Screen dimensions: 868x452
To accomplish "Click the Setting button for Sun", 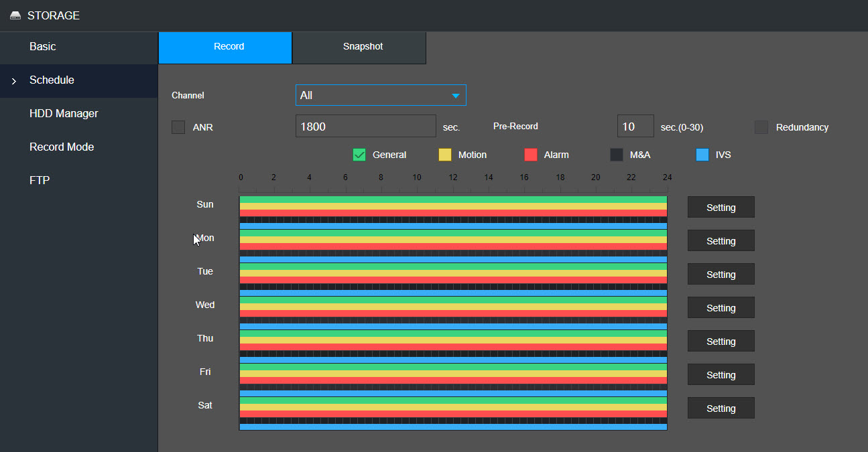I will coord(721,208).
